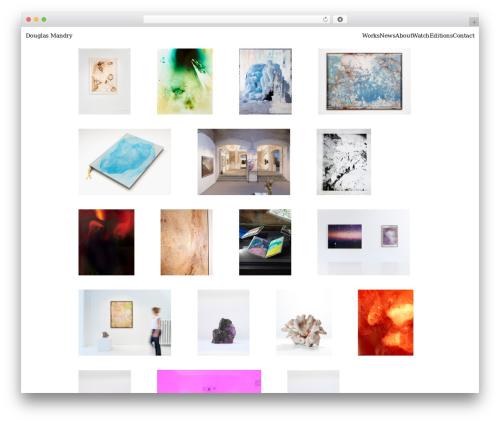
Task: Open the tan marble texture thumbnail
Action: click(186, 242)
